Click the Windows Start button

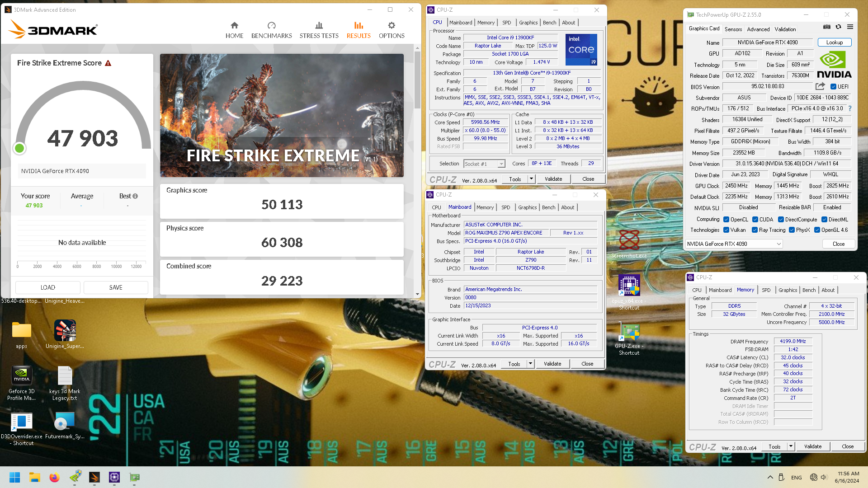[14, 477]
